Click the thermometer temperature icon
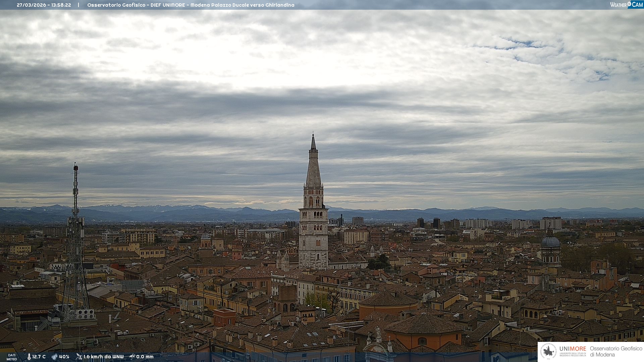This screenshot has height=362, width=644. click(29, 357)
